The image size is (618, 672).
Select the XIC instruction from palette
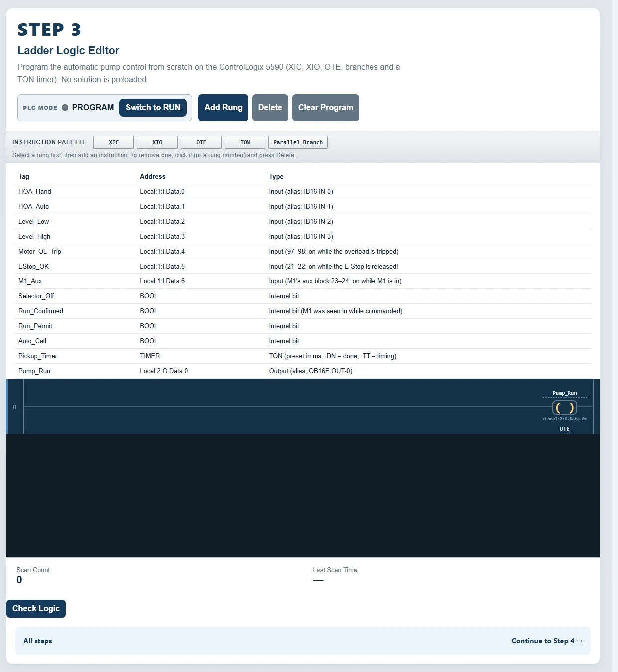114,142
